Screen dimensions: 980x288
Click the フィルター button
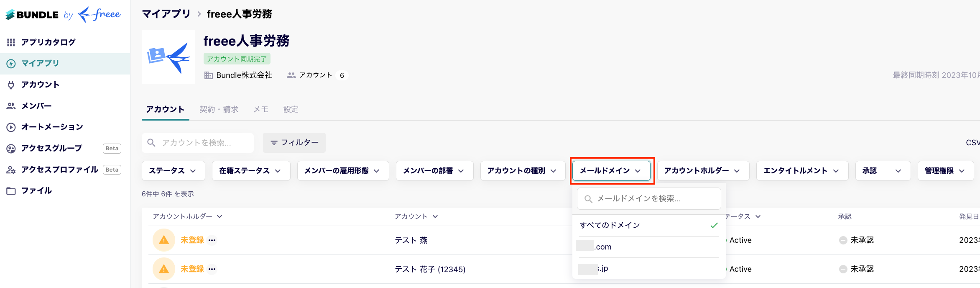294,143
